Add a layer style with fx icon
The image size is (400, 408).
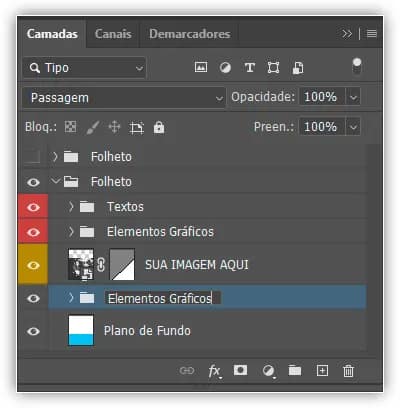click(x=214, y=371)
